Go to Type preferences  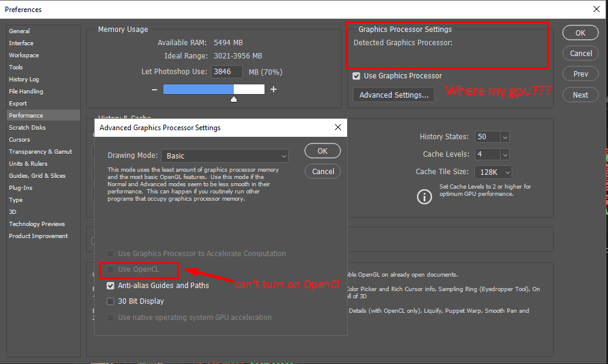click(x=16, y=199)
